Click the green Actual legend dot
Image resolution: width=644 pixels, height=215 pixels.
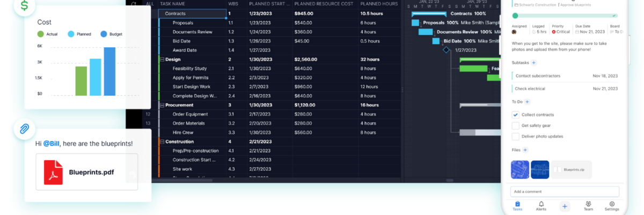click(x=40, y=34)
